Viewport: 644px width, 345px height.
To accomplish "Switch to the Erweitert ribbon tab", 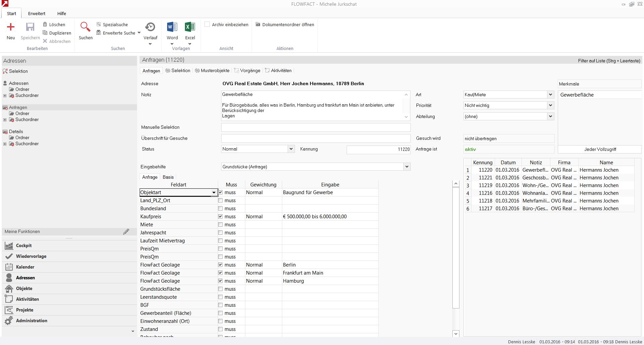I will pos(37,13).
